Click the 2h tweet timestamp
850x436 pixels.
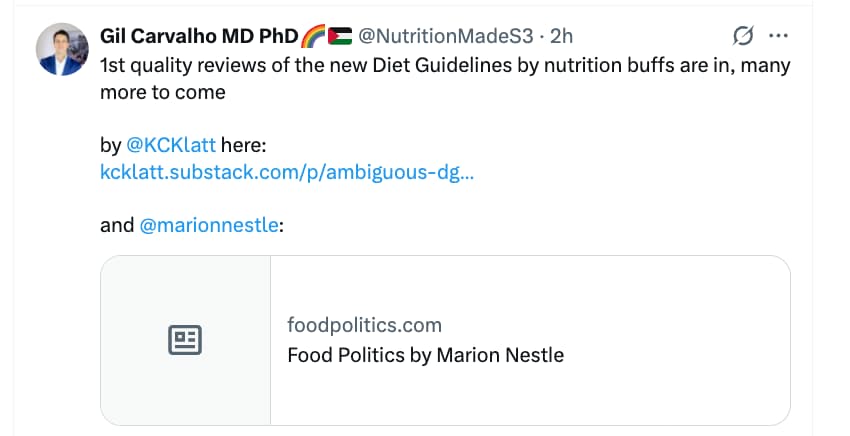(x=562, y=37)
